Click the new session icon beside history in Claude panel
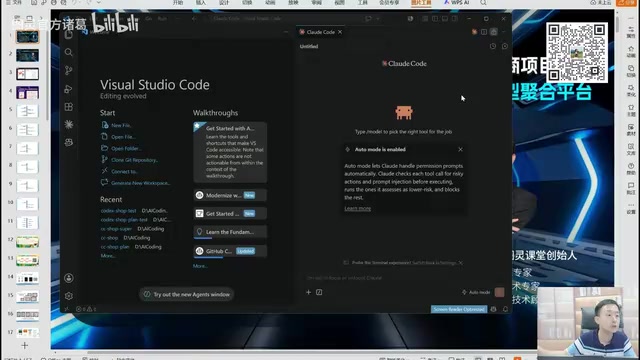 (505, 46)
